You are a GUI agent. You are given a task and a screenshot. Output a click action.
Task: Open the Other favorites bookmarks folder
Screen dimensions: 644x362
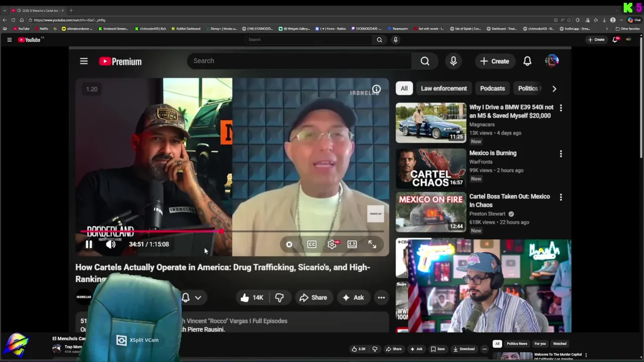tap(628, 29)
